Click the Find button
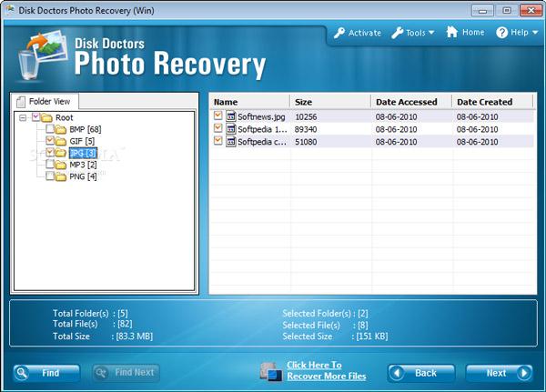The image size is (546, 392). click(46, 373)
